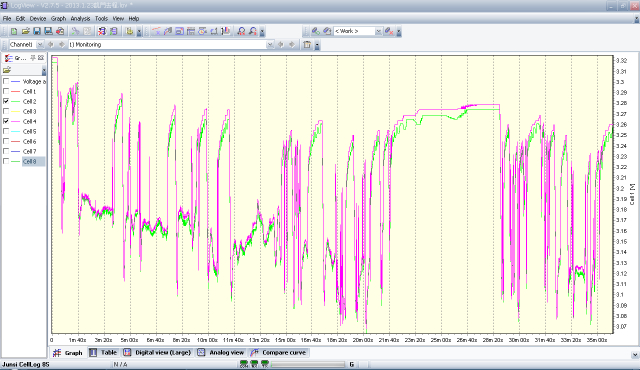The image size is (640, 370).
Task: Click the progress bar in status bar
Action: (308, 364)
